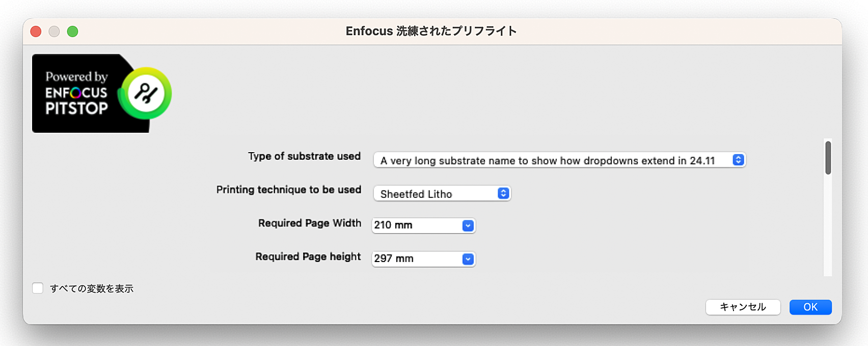Click the Required Page height label
The height and width of the screenshot is (346, 868).
click(x=308, y=257)
